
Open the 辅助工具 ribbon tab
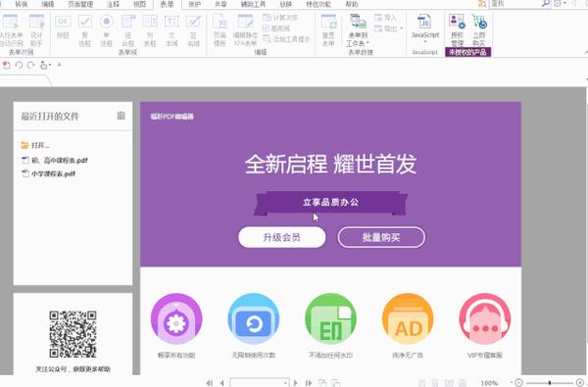pos(253,4)
